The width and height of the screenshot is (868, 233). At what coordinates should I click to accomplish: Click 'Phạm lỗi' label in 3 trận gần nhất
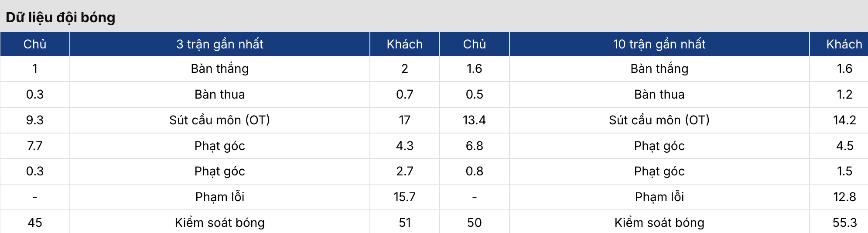point(220,197)
